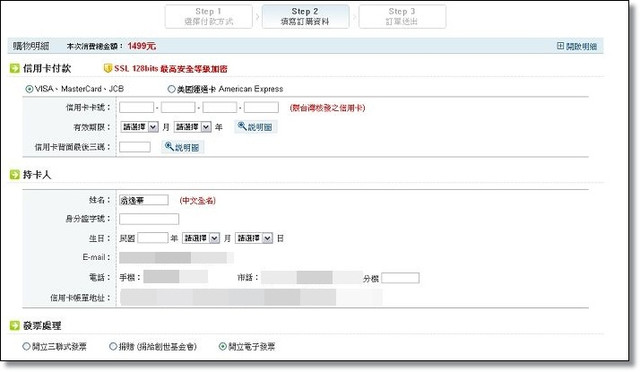Choose 開立三聯式發票 invoice option
Screen dimensions: 640x372
(x=26, y=346)
